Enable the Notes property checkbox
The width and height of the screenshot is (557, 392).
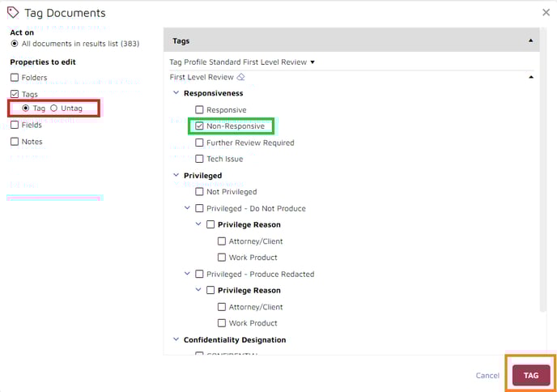pos(15,142)
